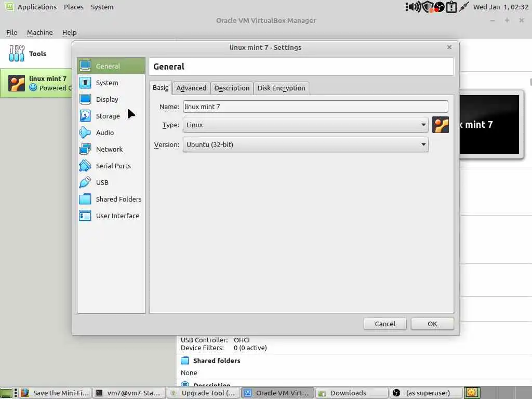Open User Interface settings
This screenshot has width=532, height=399.
[111, 216]
